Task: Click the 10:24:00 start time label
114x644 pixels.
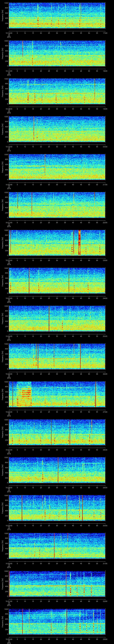Action: 9,336
